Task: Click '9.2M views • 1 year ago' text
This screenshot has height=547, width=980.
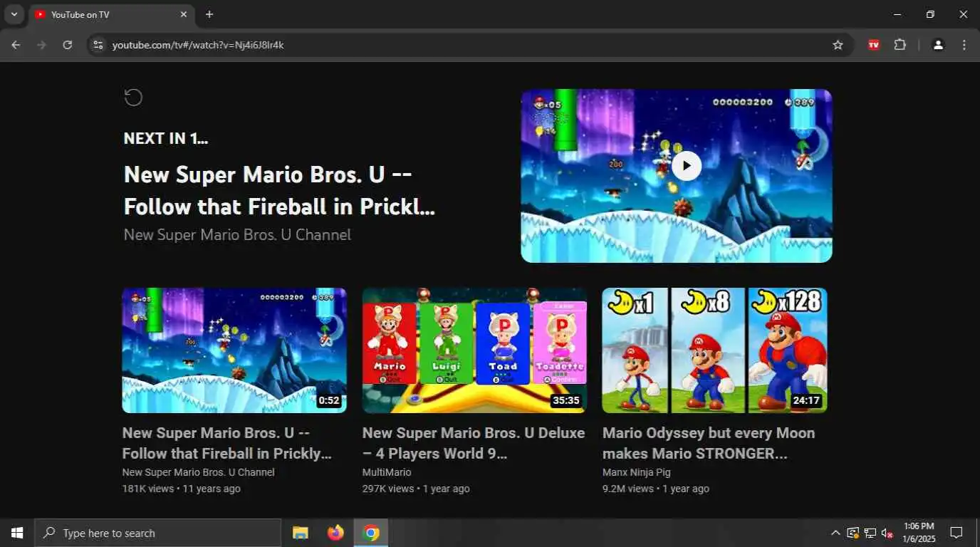Action: (656, 489)
